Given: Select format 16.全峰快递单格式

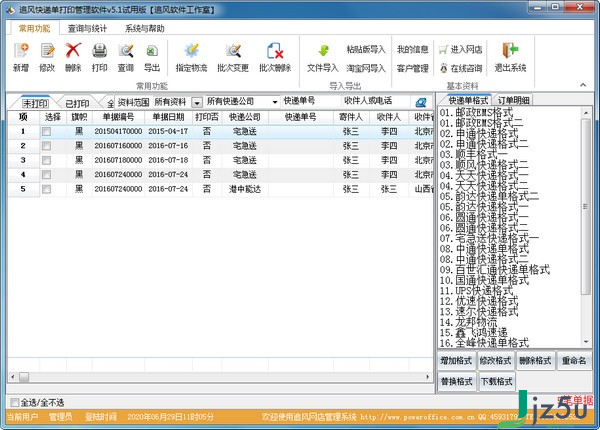Looking at the screenshot, I should [484, 343].
